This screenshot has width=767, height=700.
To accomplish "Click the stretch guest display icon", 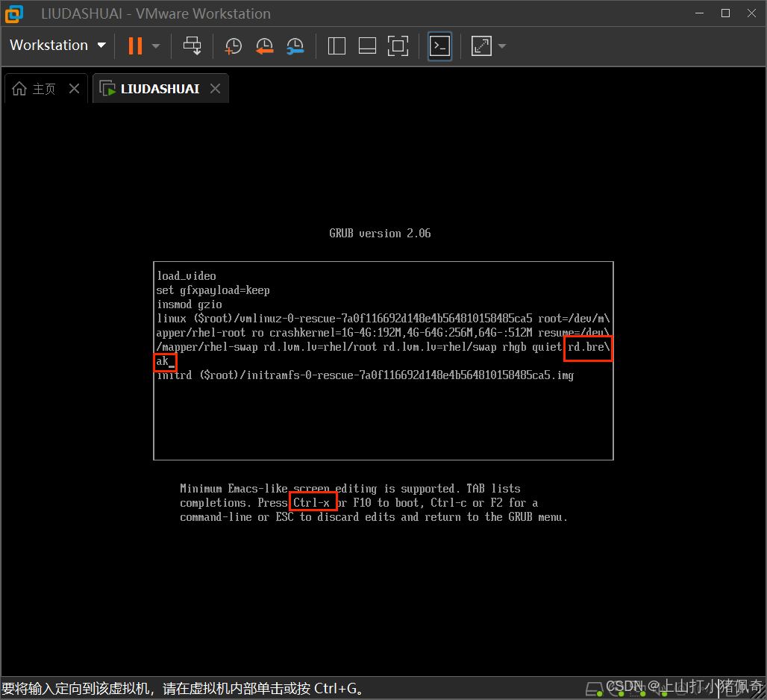I will pos(481,46).
